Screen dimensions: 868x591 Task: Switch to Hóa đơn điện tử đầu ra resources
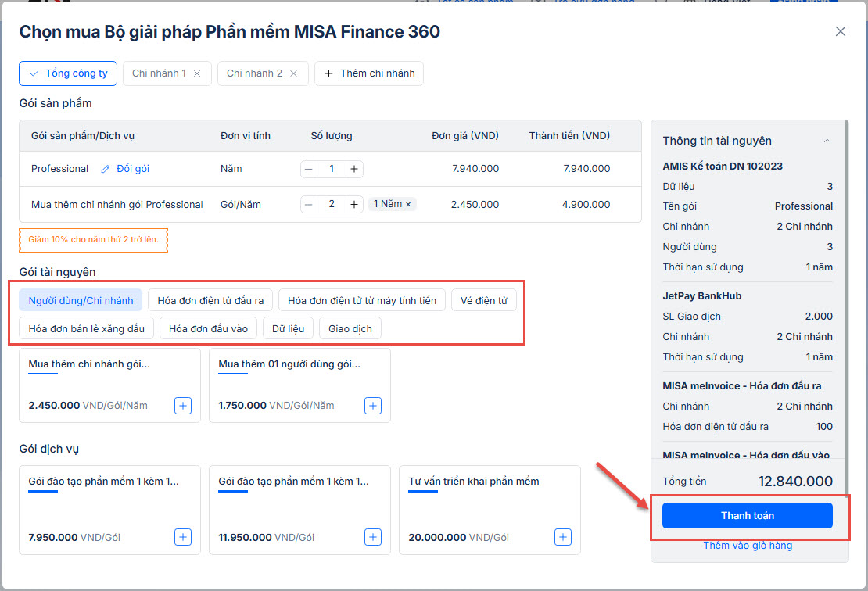(210, 300)
